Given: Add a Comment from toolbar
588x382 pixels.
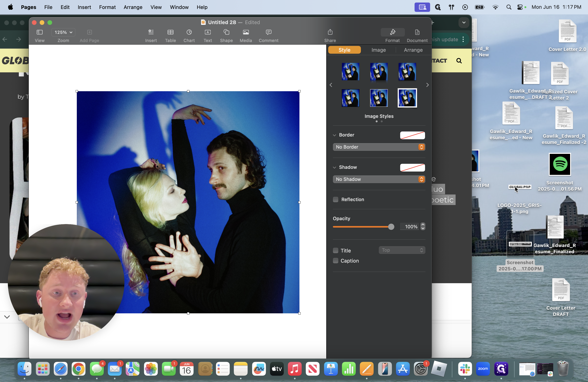Looking at the screenshot, I should pos(269,32).
